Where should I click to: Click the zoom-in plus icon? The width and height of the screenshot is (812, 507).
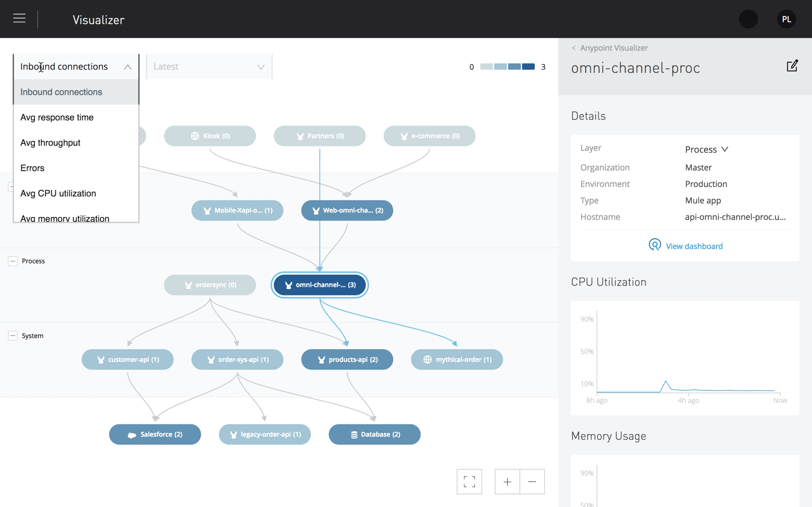pos(507,481)
